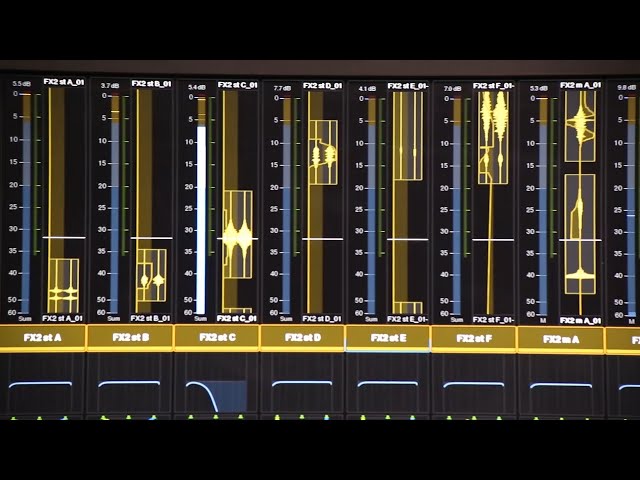640x480 pixels.
Task: Click the 4.1 dB gain value
Action: tap(367, 89)
